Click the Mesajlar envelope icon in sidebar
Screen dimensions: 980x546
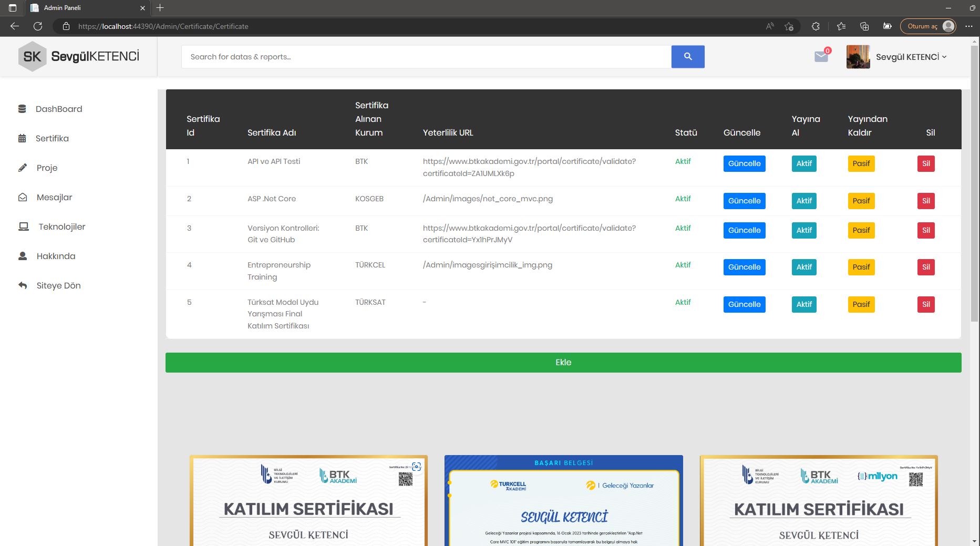point(23,197)
